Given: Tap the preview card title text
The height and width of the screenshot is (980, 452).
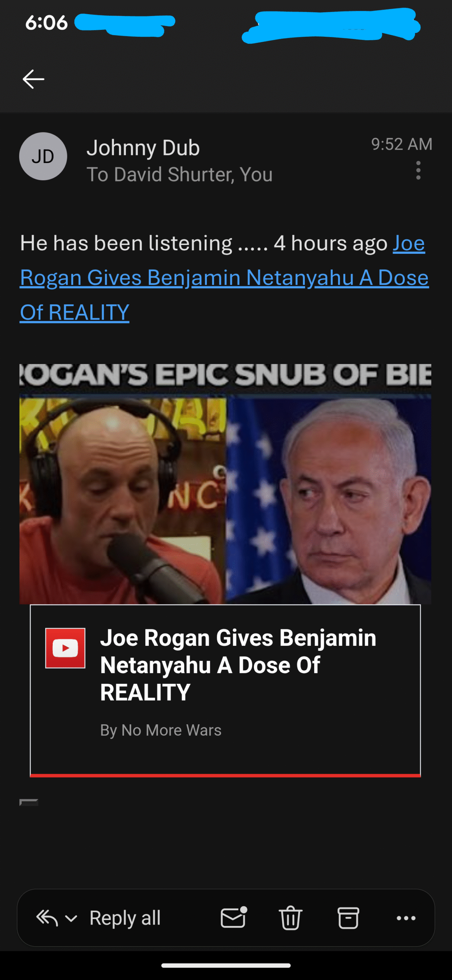Looking at the screenshot, I should click(x=238, y=665).
